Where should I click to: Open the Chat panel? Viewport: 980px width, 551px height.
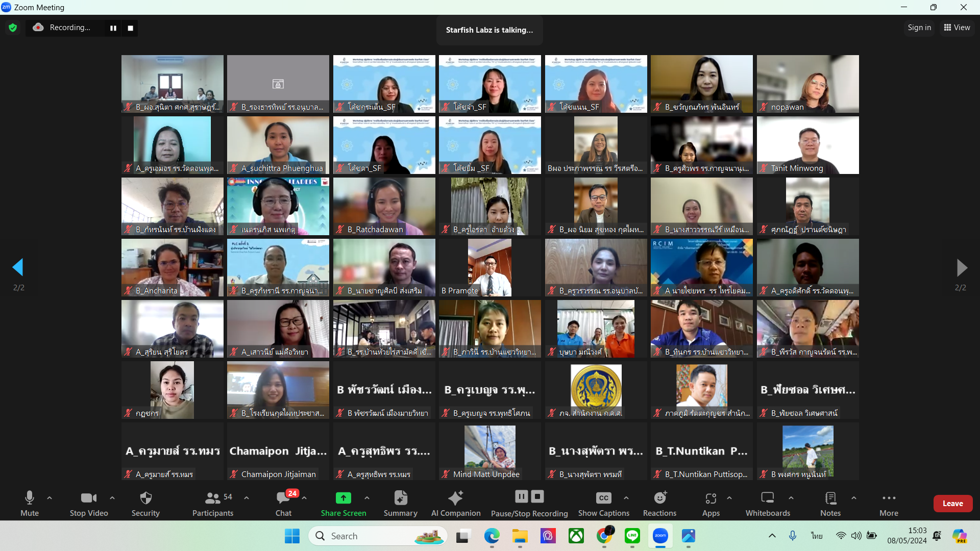tap(283, 498)
